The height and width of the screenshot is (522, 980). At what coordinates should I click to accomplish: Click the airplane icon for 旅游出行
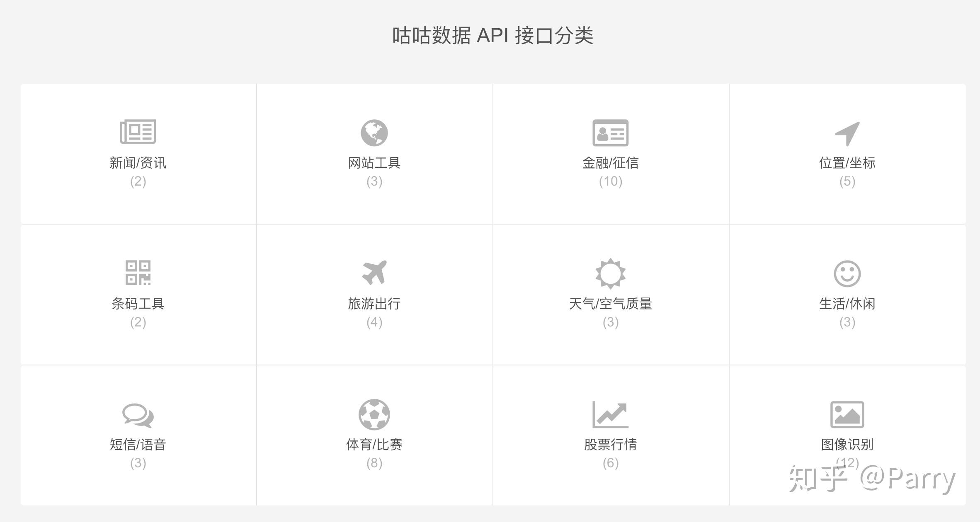point(374,273)
